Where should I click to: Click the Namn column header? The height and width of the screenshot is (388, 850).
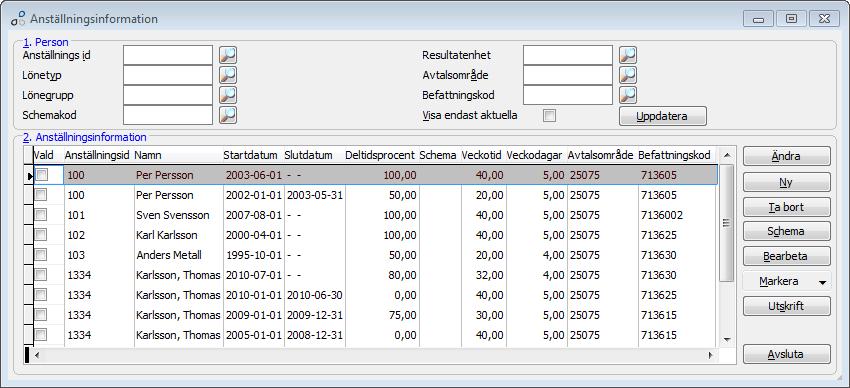(178, 155)
